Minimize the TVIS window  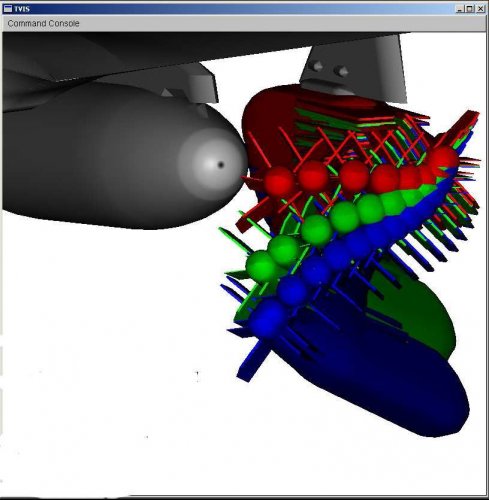point(460,9)
